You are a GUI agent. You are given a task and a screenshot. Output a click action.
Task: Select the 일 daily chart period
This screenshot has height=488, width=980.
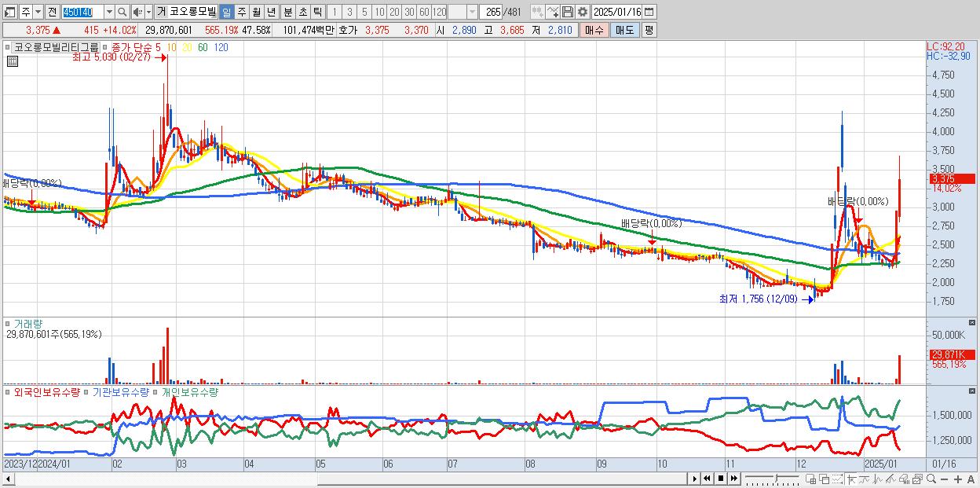tap(226, 12)
